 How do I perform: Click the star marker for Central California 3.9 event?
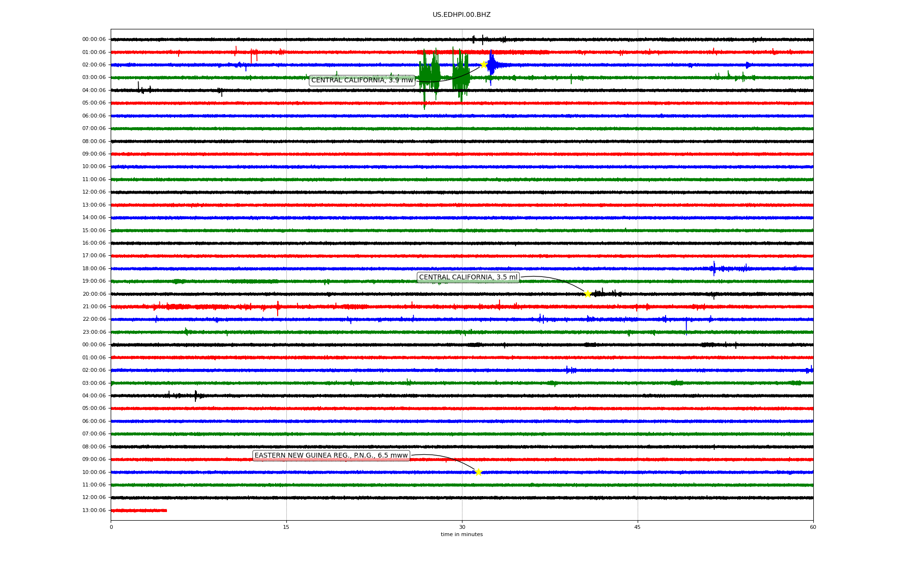coord(483,65)
